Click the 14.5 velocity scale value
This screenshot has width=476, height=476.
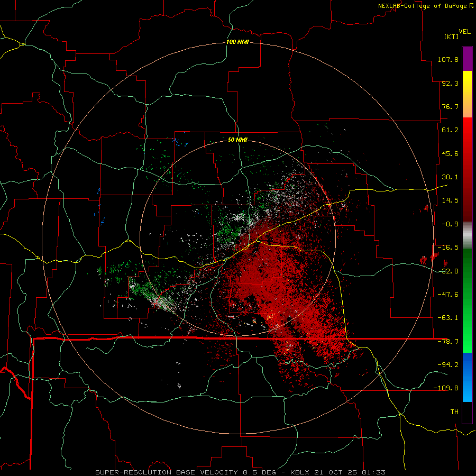point(450,200)
